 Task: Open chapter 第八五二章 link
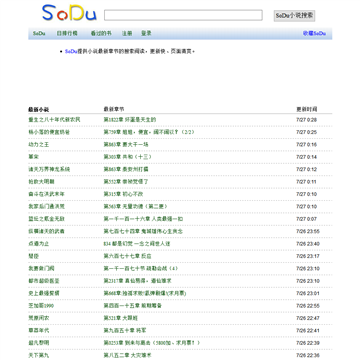(x=127, y=355)
